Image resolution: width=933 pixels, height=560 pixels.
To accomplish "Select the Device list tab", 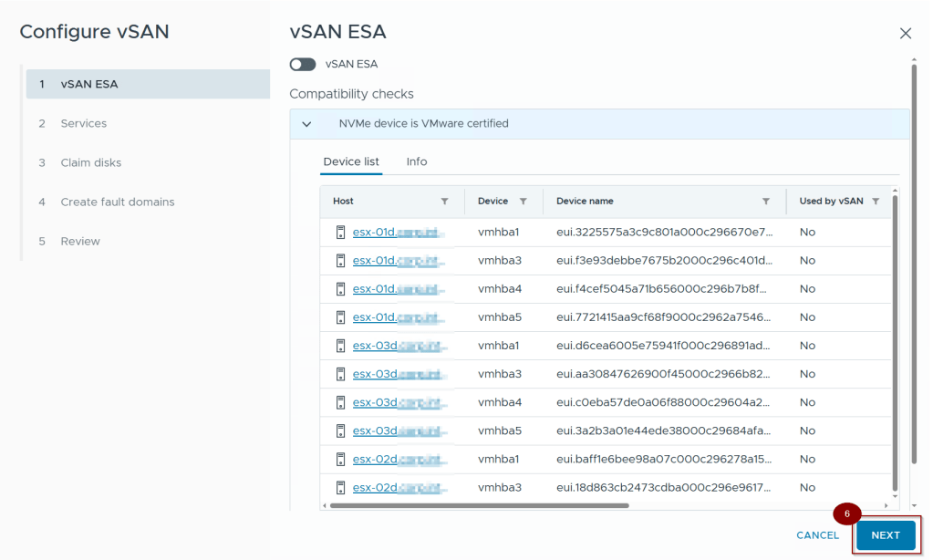I will tap(351, 161).
